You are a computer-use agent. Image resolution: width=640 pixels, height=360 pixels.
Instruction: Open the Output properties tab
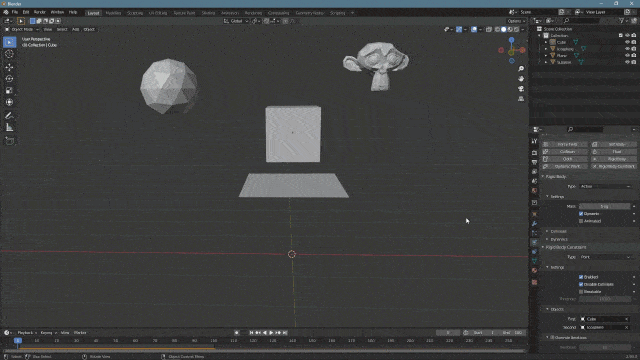534,162
